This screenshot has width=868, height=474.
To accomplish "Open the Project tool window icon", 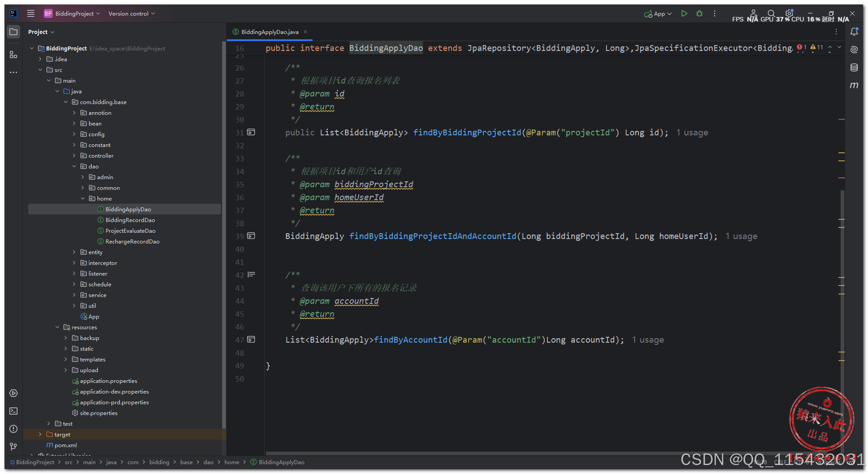I will coord(13,32).
